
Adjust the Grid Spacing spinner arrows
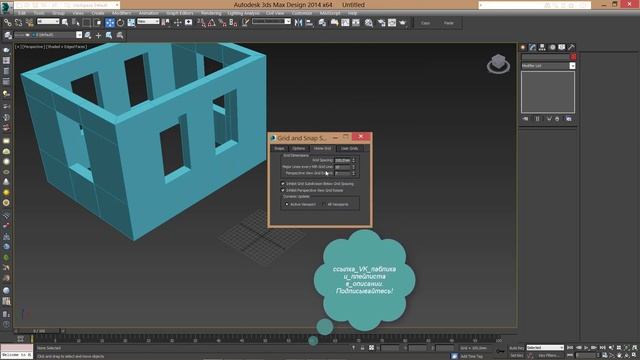pyautogui.click(x=353, y=160)
